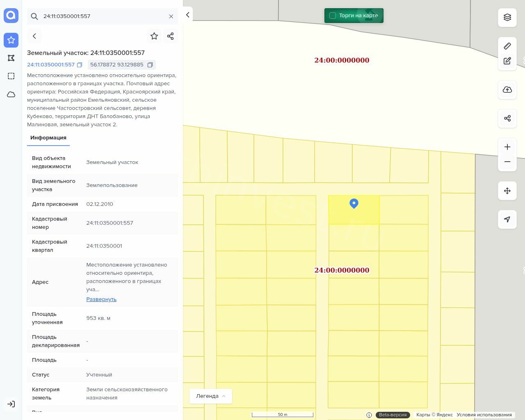Expand the "Легенда" panel

point(211,396)
